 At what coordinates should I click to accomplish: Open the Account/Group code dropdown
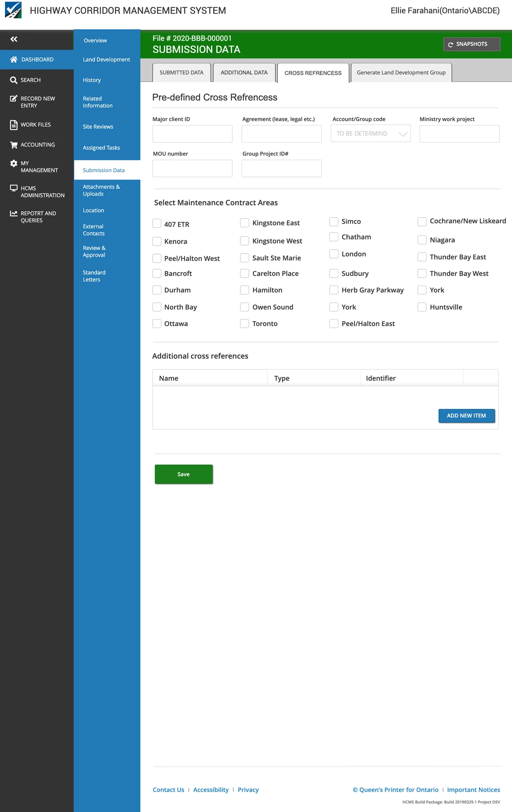pos(371,134)
